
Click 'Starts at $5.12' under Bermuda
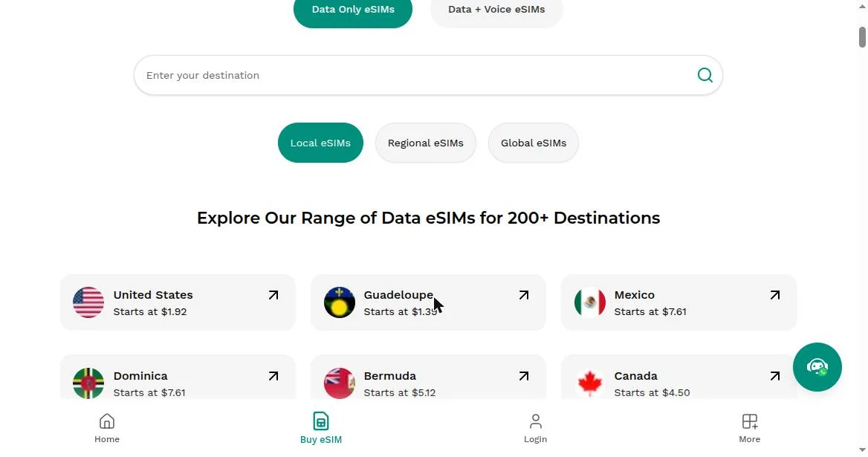click(x=400, y=392)
